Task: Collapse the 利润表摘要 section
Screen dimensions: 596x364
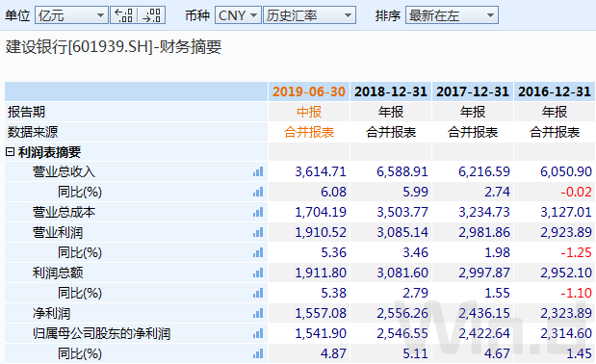Action: (11, 152)
